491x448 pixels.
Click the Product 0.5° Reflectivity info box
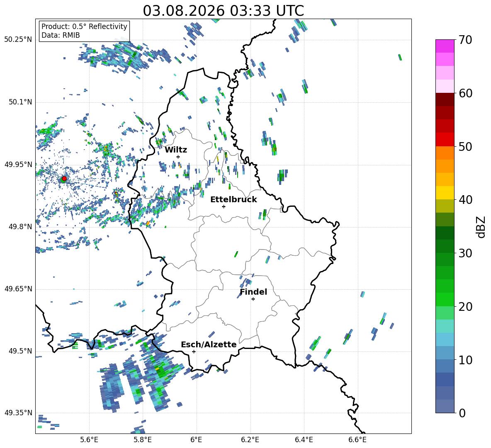84,31
